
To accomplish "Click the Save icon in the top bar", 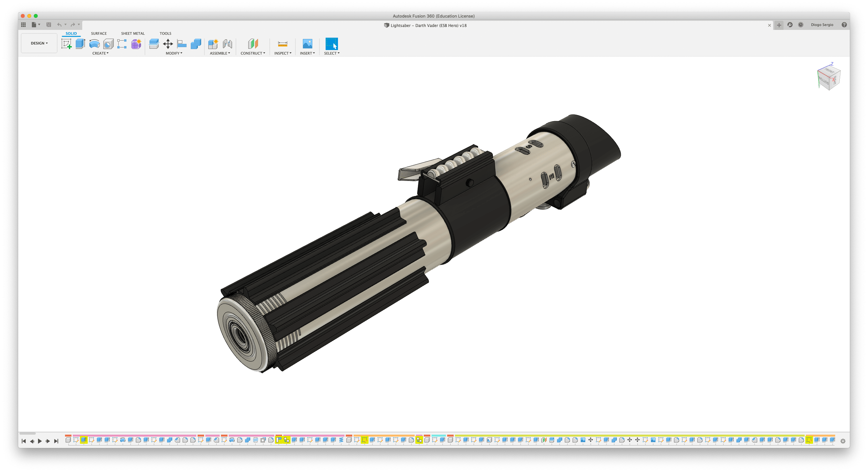I will coord(48,25).
